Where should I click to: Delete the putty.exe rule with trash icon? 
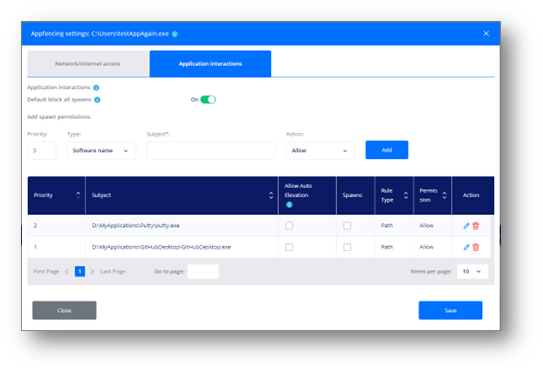coord(476,226)
